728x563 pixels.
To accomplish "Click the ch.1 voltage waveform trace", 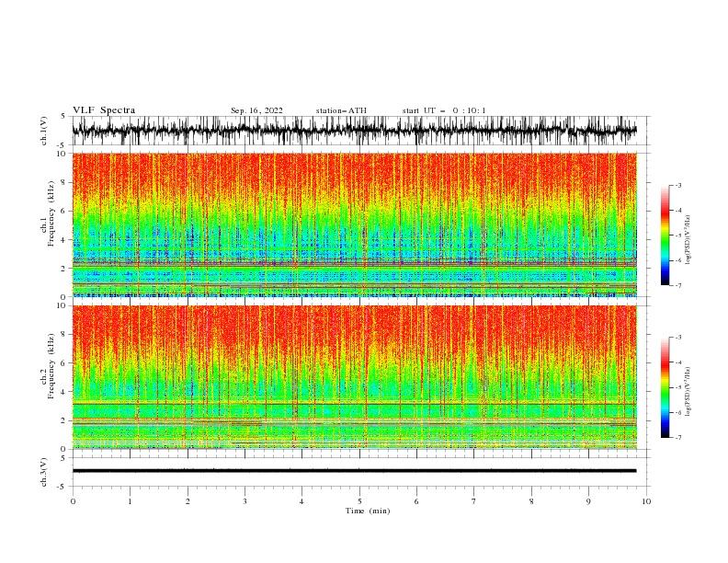I will 354,131.
